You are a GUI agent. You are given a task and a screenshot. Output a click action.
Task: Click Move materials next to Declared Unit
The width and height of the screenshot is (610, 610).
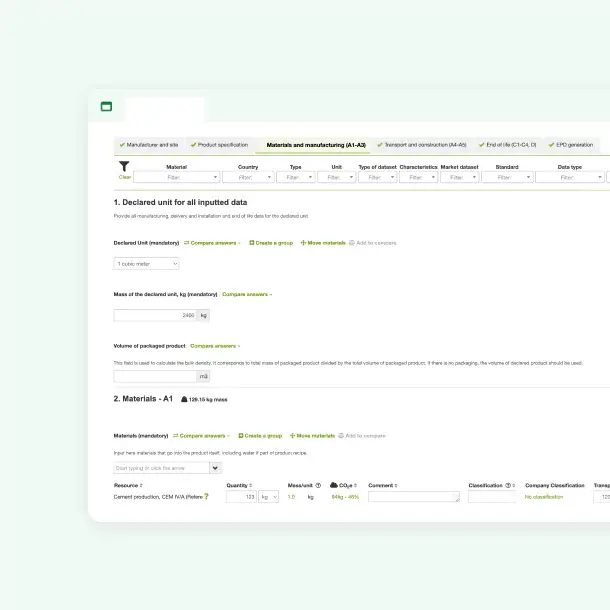323,243
